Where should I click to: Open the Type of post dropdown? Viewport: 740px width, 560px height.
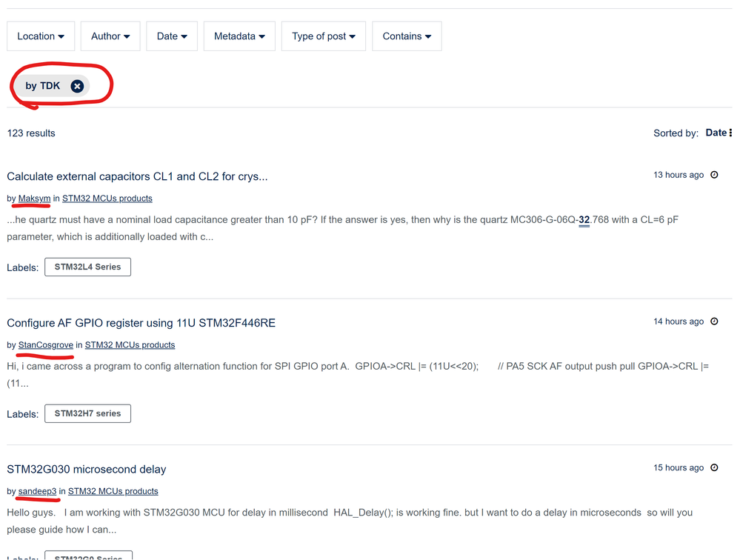323,36
